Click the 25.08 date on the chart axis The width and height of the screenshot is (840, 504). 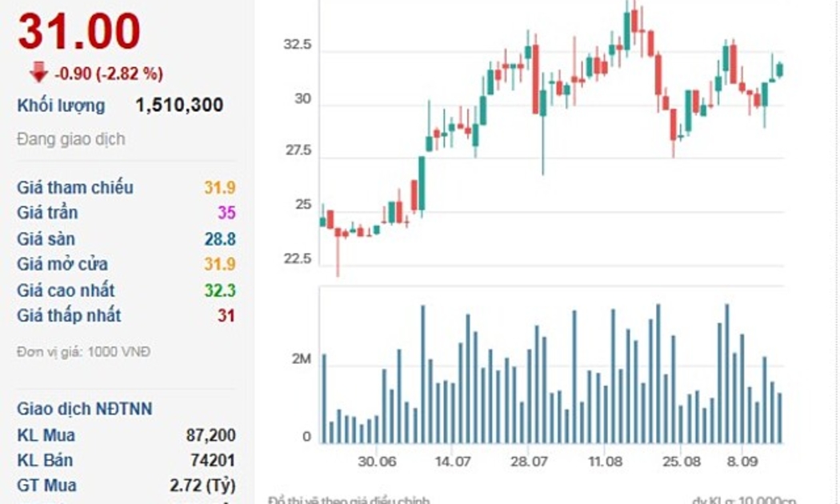(x=682, y=462)
